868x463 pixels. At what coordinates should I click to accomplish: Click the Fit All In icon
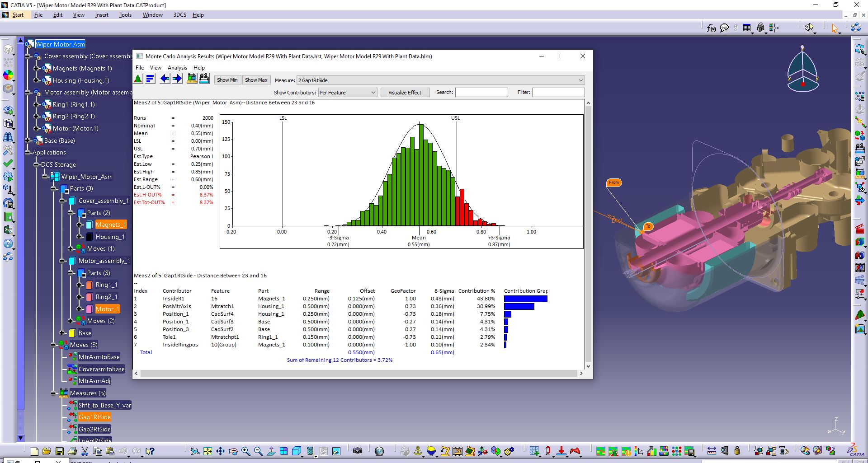point(208,451)
